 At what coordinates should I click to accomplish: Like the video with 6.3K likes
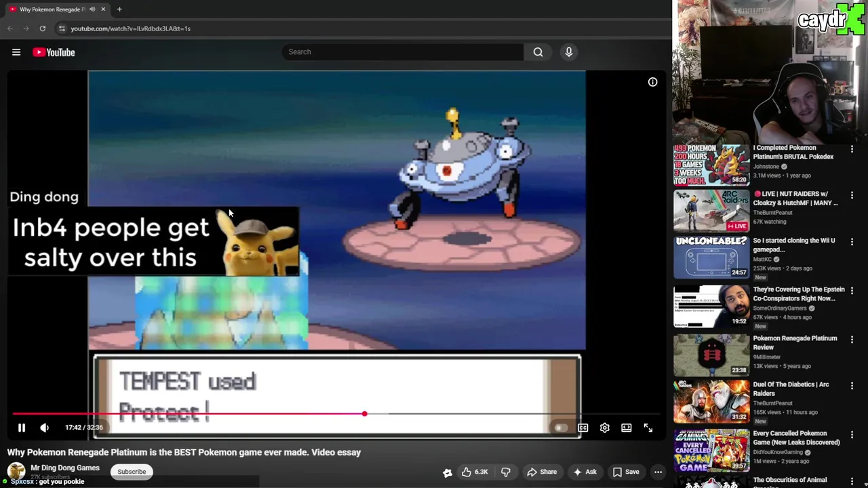[x=475, y=472]
